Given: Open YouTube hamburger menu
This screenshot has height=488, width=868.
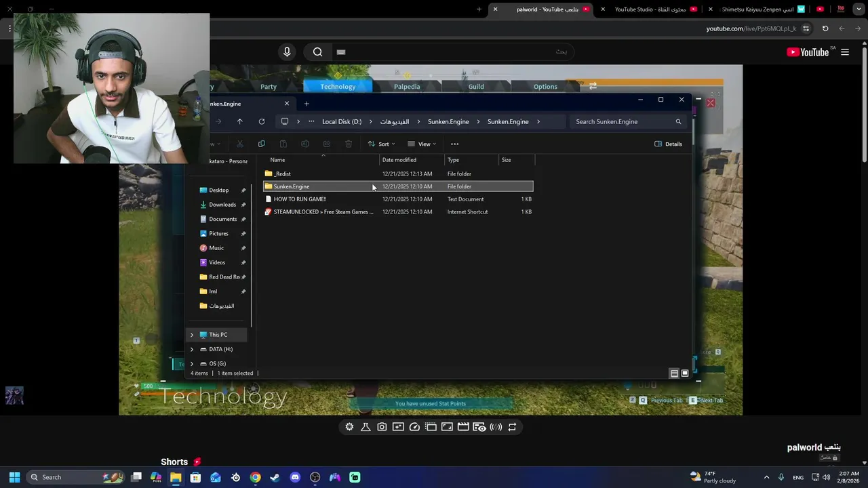Looking at the screenshot, I should pos(845,52).
